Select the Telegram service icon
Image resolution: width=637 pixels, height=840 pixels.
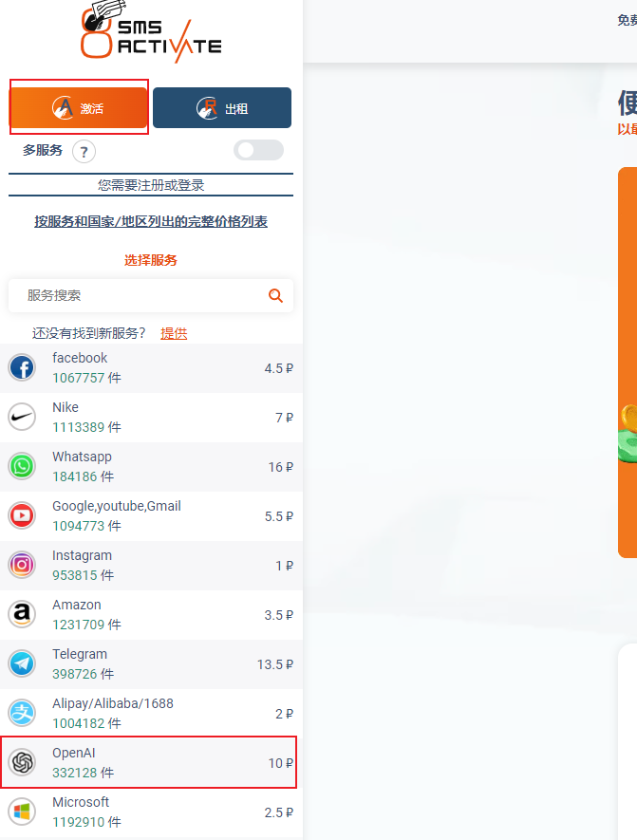pyautogui.click(x=22, y=663)
